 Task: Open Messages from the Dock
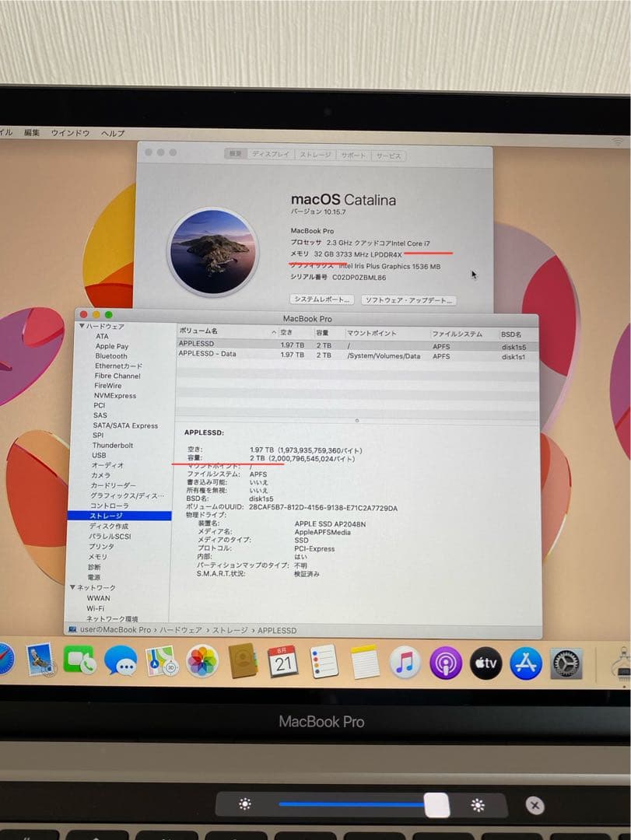click(121, 661)
